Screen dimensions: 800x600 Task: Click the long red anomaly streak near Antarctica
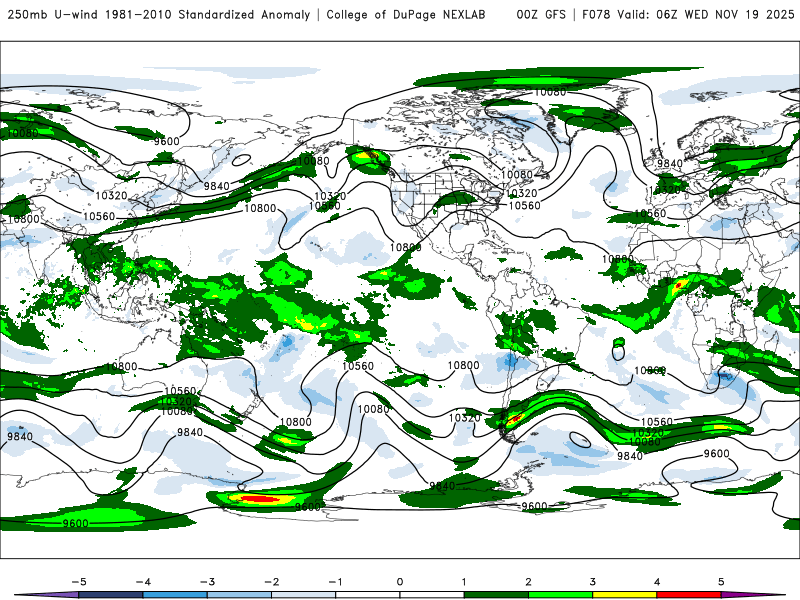[260, 498]
